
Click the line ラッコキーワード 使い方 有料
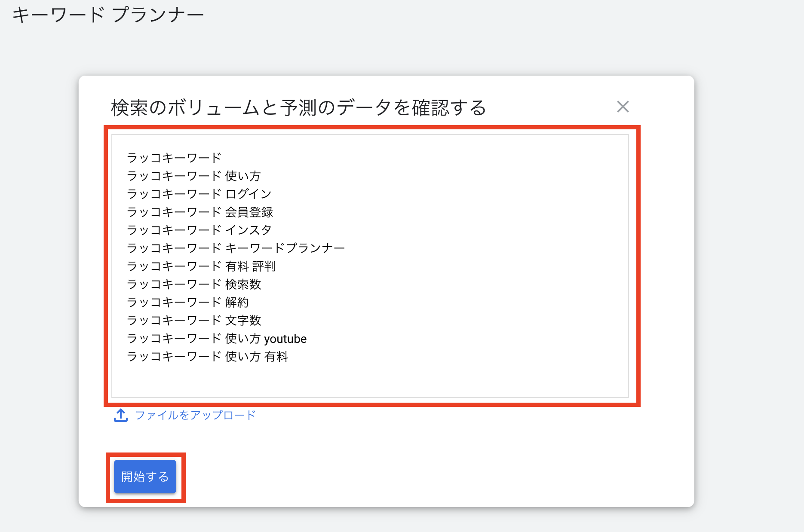click(207, 357)
